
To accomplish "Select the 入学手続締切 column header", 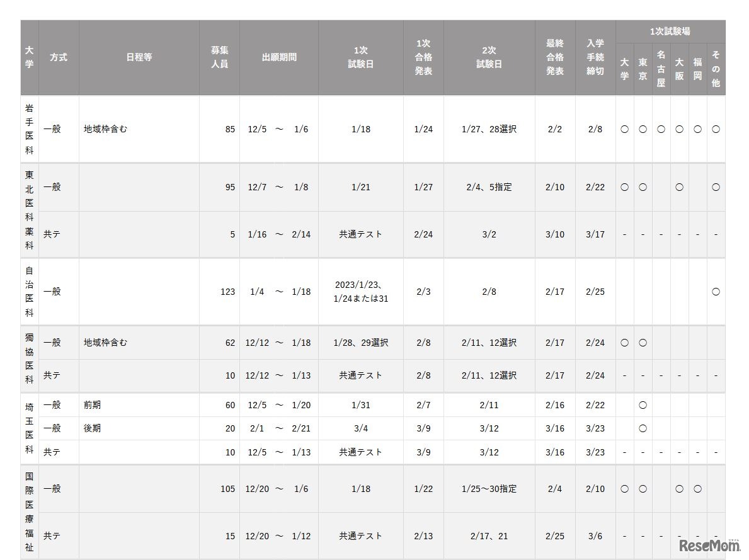I will [595, 57].
